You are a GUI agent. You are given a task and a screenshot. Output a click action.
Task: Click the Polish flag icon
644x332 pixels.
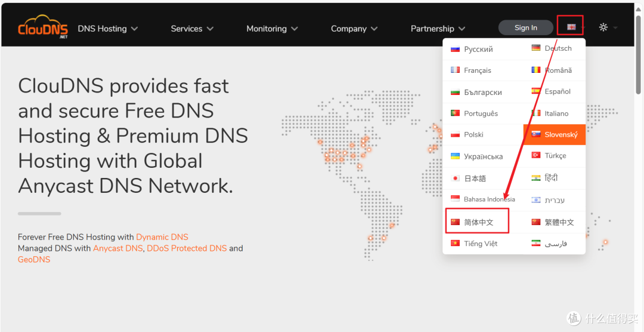point(454,134)
